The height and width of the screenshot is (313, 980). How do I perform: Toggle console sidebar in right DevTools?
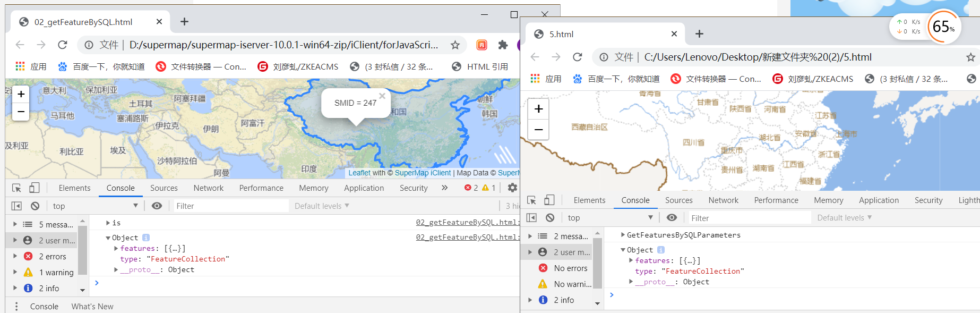(x=531, y=217)
